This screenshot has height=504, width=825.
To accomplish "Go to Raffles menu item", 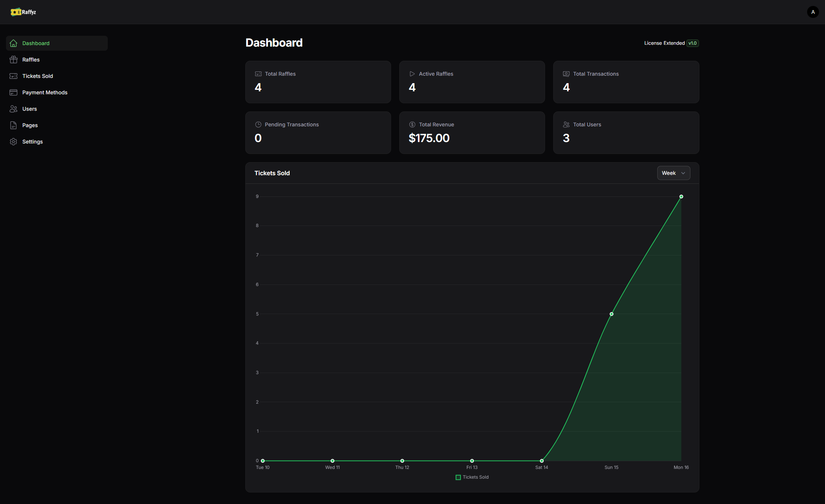I will point(31,60).
